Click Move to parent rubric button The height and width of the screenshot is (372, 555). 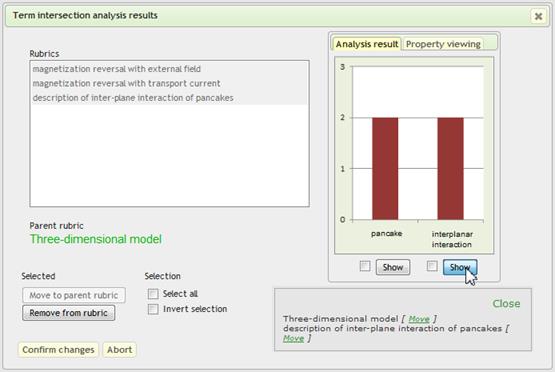point(74,295)
